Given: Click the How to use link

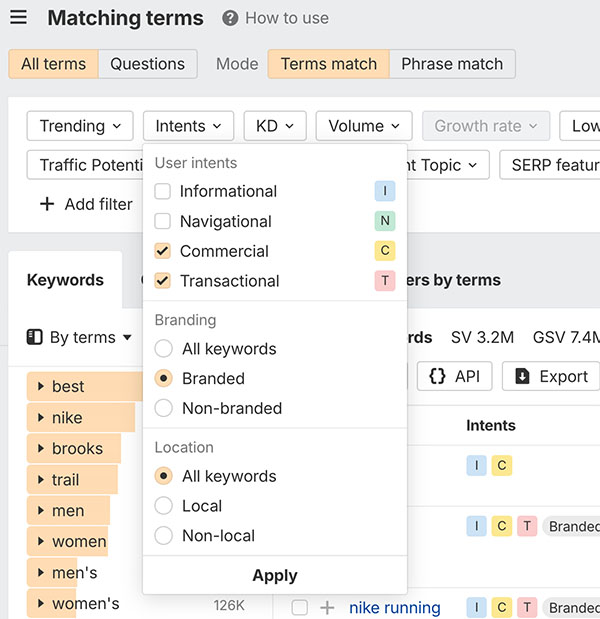Looking at the screenshot, I should pos(287,18).
